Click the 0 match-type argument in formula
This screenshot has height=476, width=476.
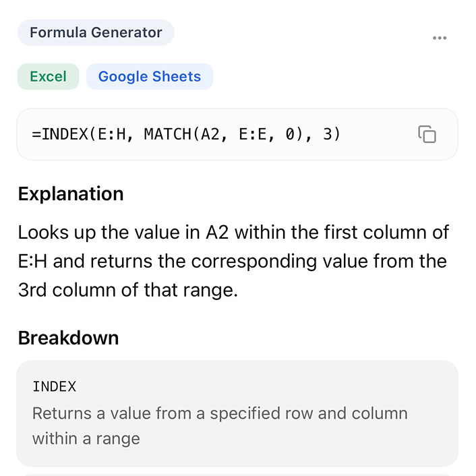291,134
